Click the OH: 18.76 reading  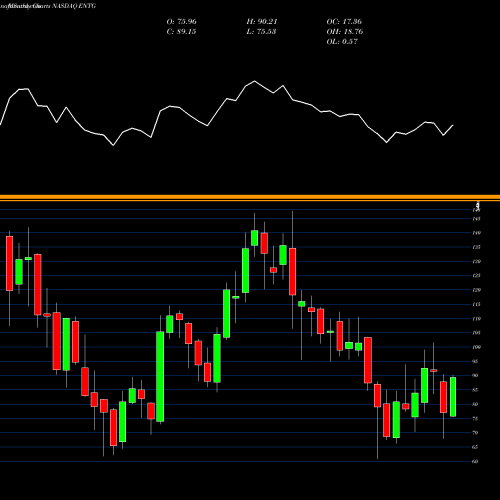345,32
